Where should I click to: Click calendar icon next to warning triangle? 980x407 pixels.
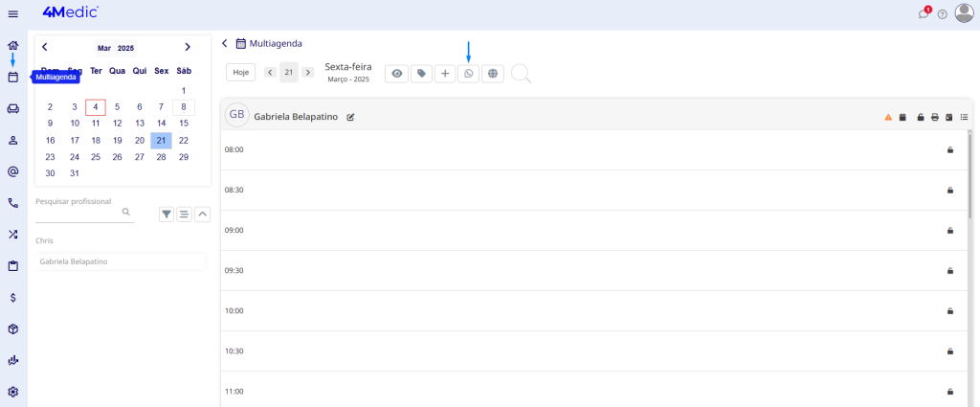tap(902, 117)
